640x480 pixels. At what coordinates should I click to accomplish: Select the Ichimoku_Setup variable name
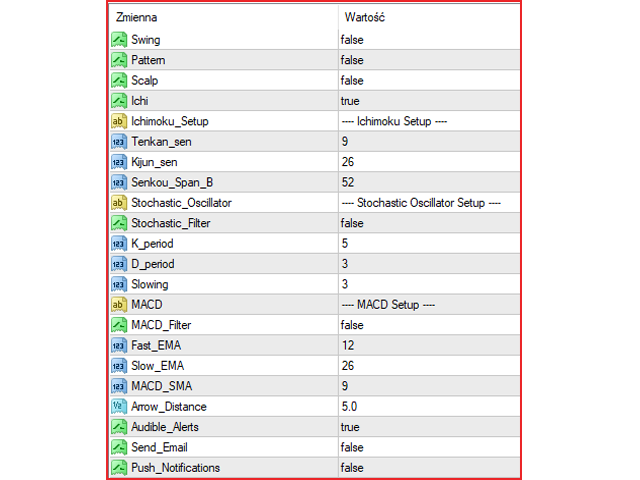[170, 121]
